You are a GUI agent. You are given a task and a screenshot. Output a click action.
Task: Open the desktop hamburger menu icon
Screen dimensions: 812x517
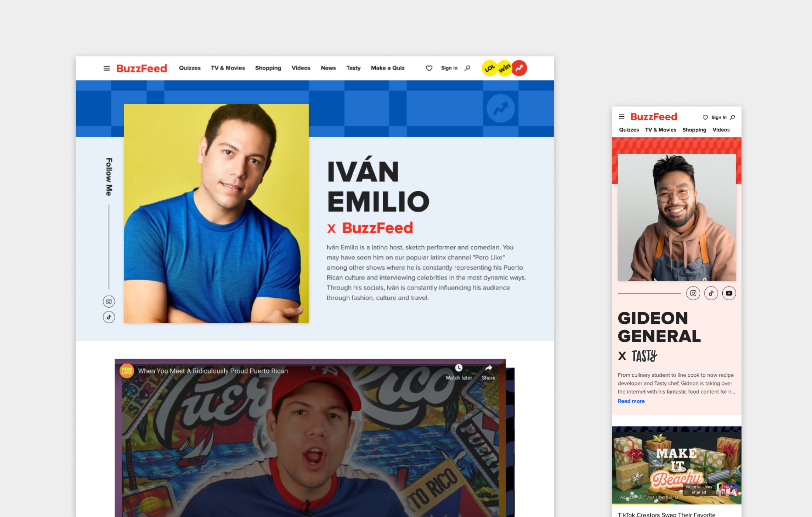(106, 68)
